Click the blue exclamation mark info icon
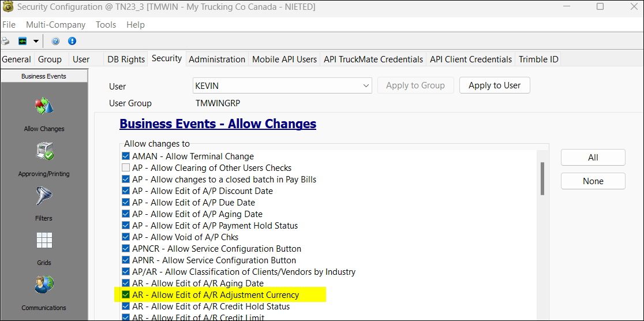 pos(72,41)
